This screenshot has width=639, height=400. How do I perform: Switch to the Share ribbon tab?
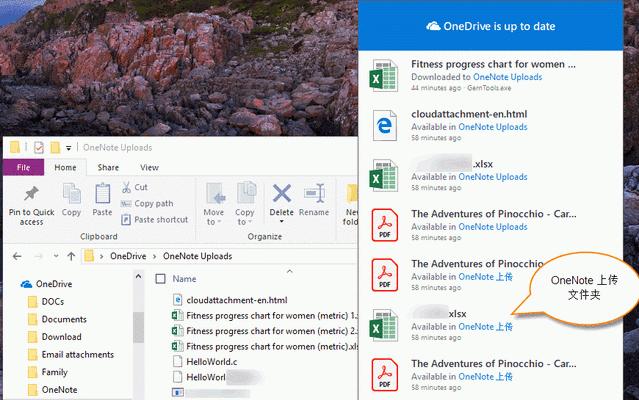pyautogui.click(x=108, y=167)
